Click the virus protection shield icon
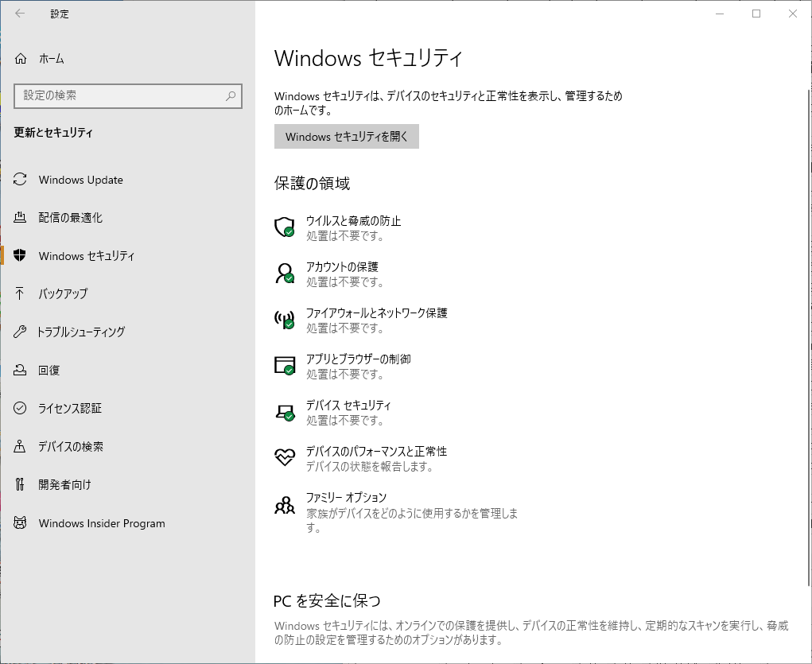 [284, 227]
